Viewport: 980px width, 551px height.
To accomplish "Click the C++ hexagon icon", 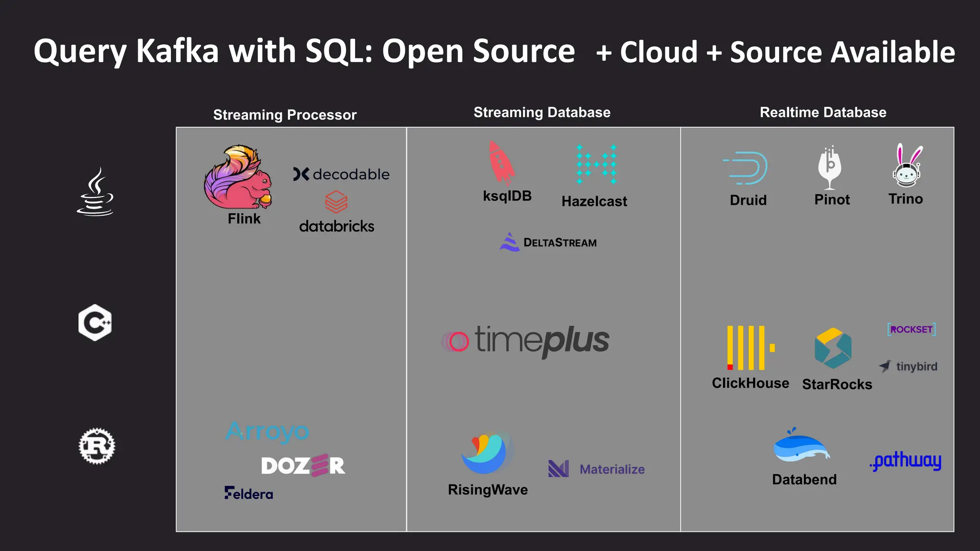I will click(x=95, y=322).
